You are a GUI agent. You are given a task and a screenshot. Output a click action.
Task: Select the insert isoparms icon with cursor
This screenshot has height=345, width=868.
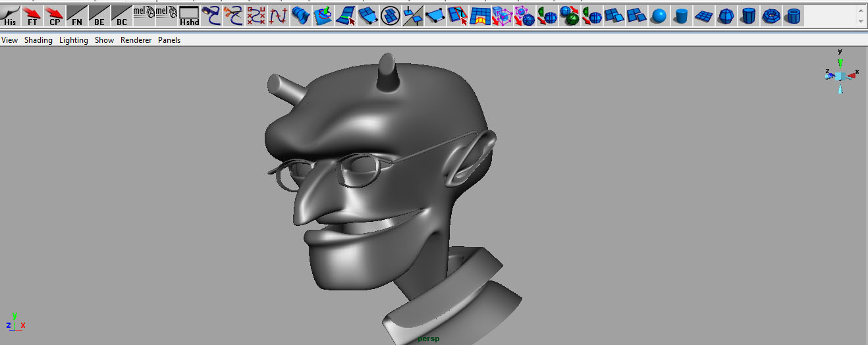click(346, 15)
